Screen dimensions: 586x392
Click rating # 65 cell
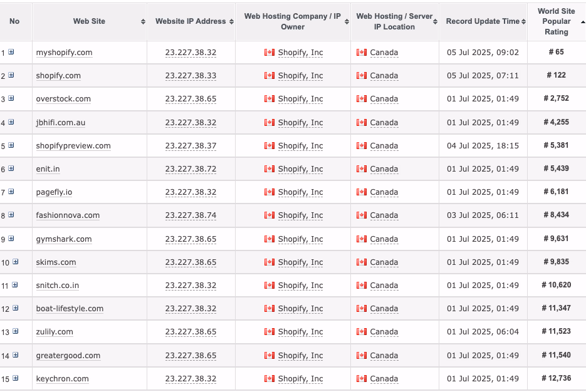point(556,52)
